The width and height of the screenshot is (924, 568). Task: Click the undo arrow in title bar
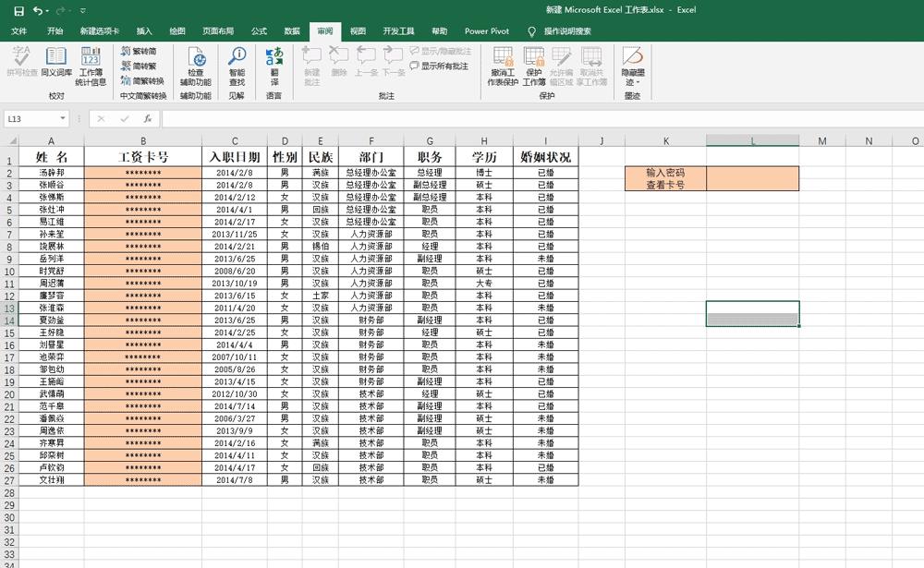coord(37,10)
